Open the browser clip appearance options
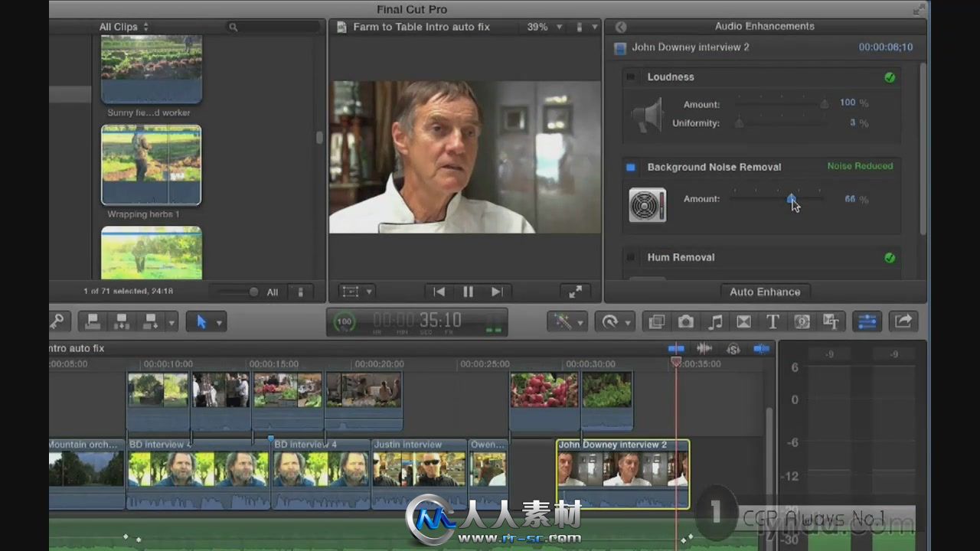 click(300, 292)
